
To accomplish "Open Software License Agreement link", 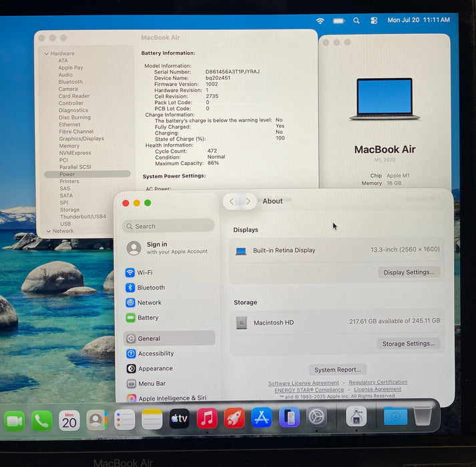I will (x=303, y=383).
